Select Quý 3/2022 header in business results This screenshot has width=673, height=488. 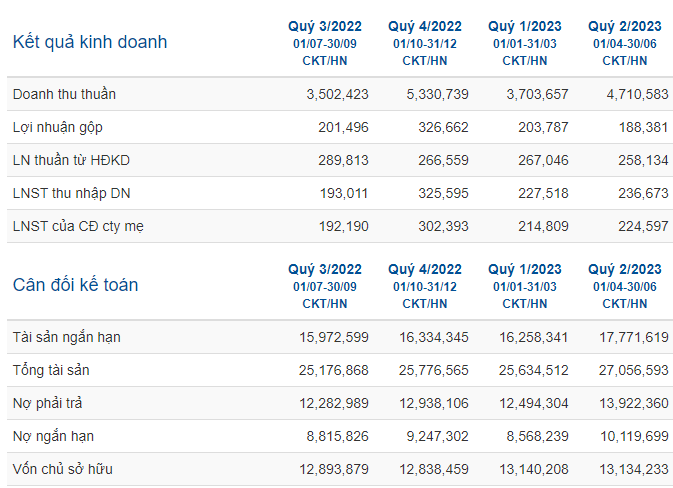[325, 27]
